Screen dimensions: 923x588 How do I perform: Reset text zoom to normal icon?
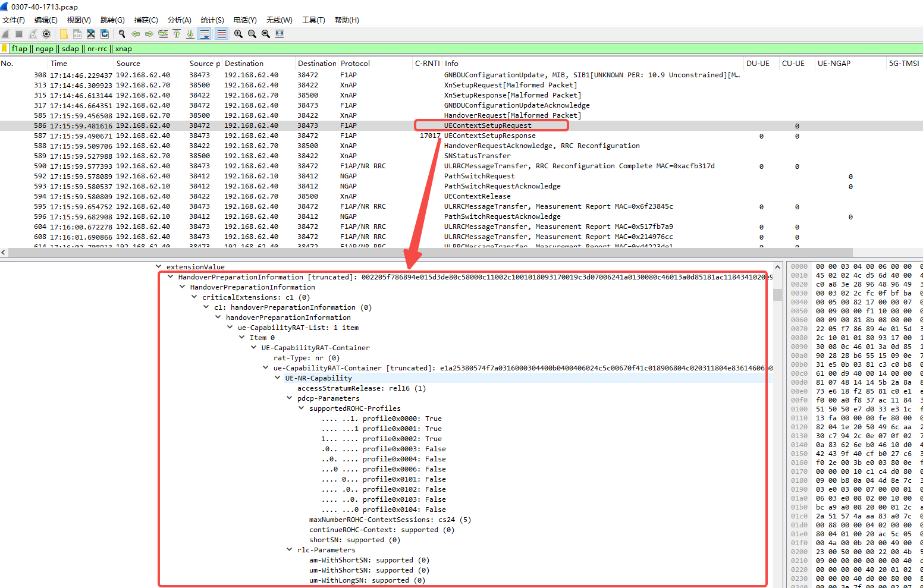266,34
